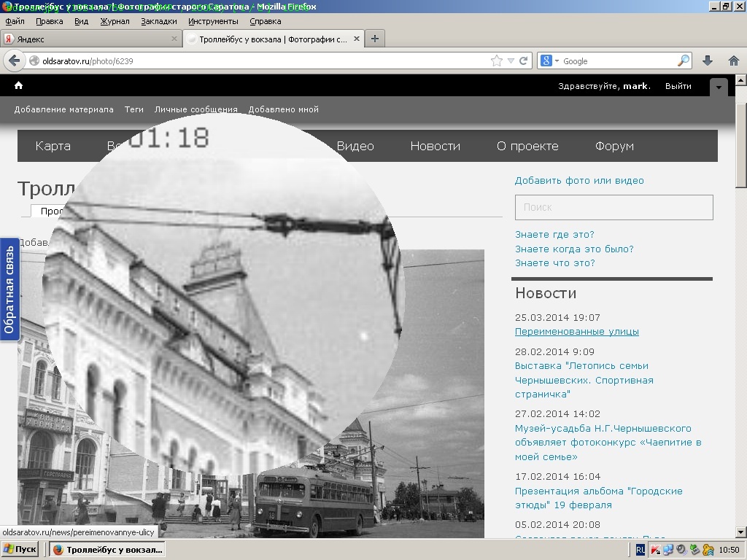Image resolution: width=747 pixels, height=560 pixels.
Task: Click Добавить фото или видео link
Action: click(x=579, y=181)
